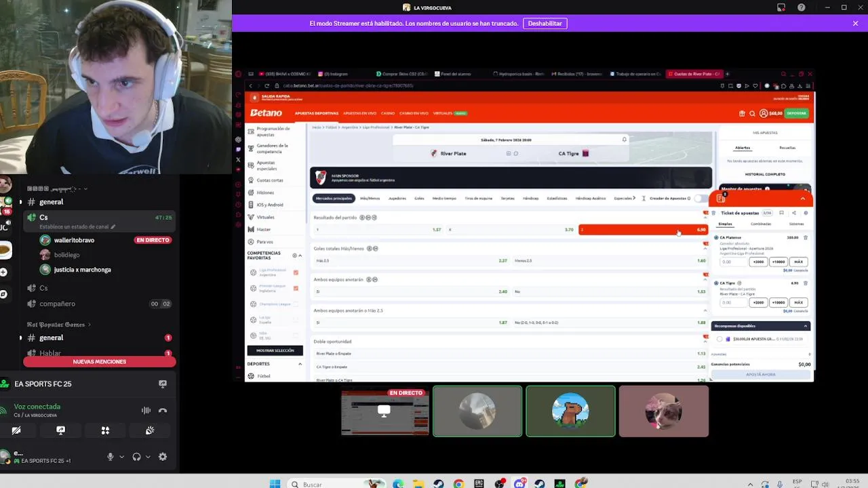Open betting ticket settings gear
This screenshot has width=868, height=488.
point(806,213)
